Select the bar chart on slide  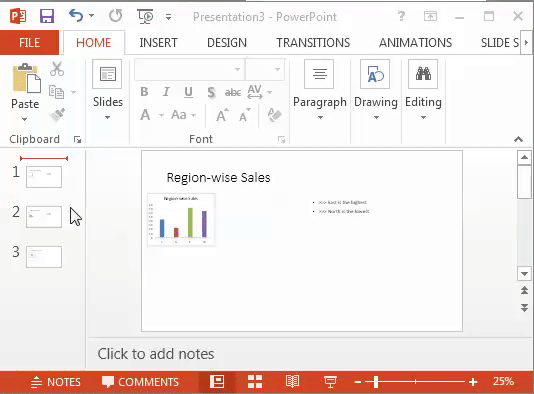[181, 220]
